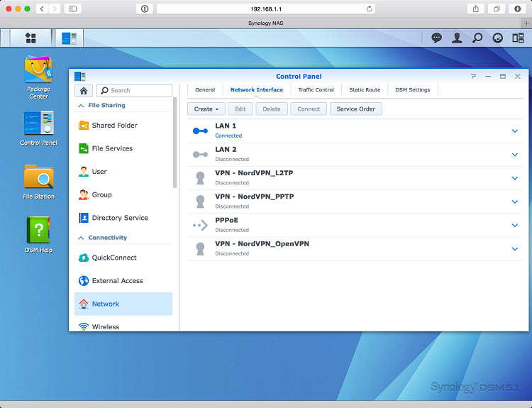
Task: Open QuickConnect settings in sidebar
Action: point(113,258)
